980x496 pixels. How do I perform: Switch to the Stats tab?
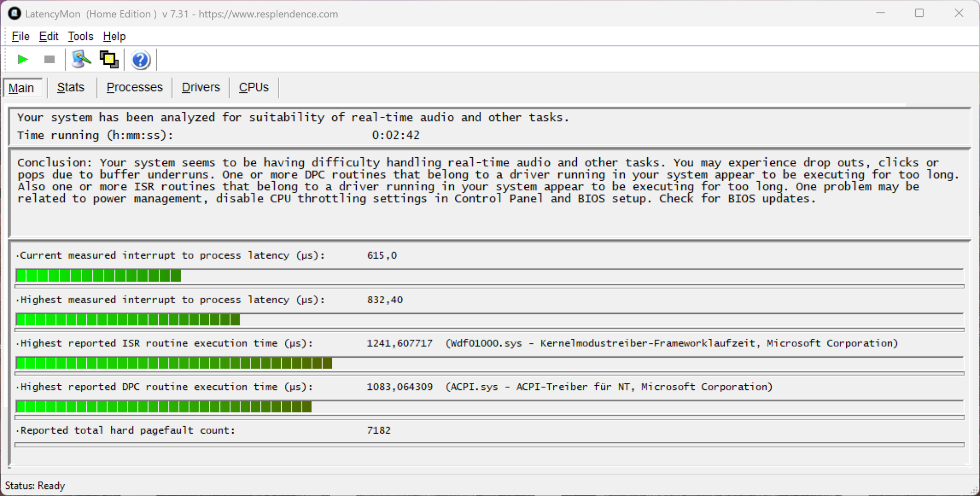pos(70,87)
